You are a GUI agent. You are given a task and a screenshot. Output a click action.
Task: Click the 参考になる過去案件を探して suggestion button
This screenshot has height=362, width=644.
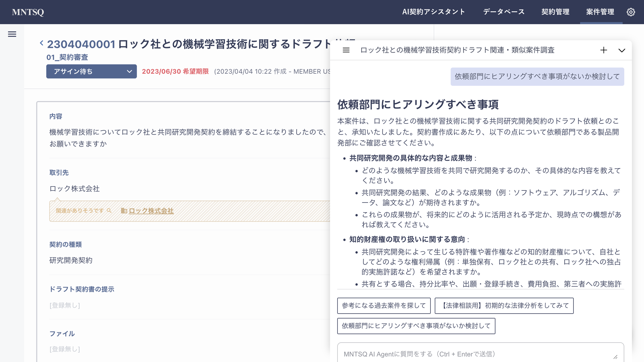(384, 305)
